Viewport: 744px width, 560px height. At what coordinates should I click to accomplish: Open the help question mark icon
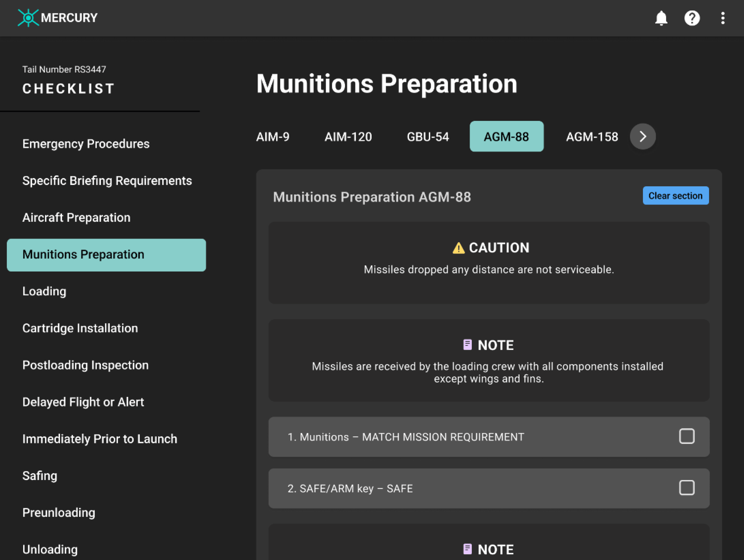(692, 18)
